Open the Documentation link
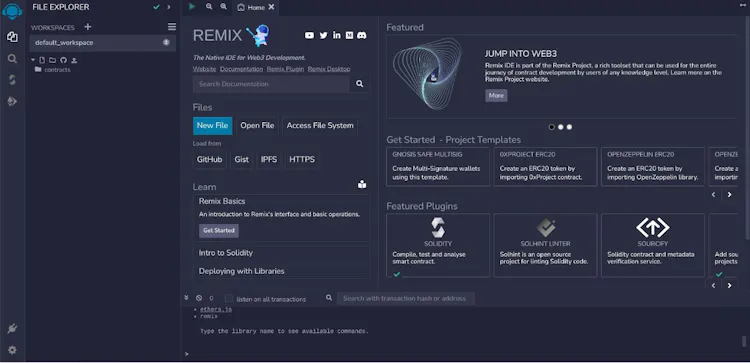This screenshot has width=750, height=363. point(242,69)
